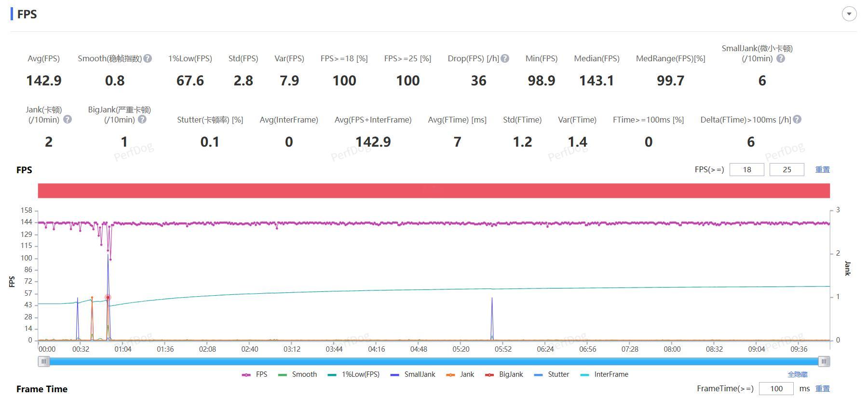Screen dimensions: 868x398
Task: Click the FrameTime threshold field showing 100
Action: click(x=776, y=389)
